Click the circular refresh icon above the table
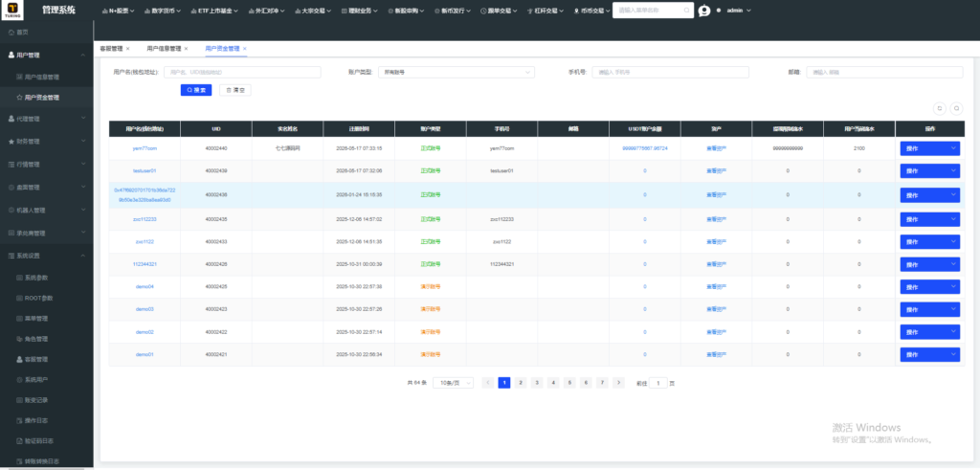Screen dimensions: 980x470 (940, 108)
